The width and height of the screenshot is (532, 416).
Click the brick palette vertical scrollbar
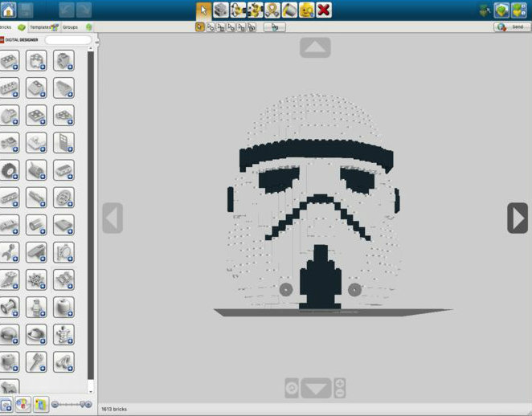tap(91, 215)
